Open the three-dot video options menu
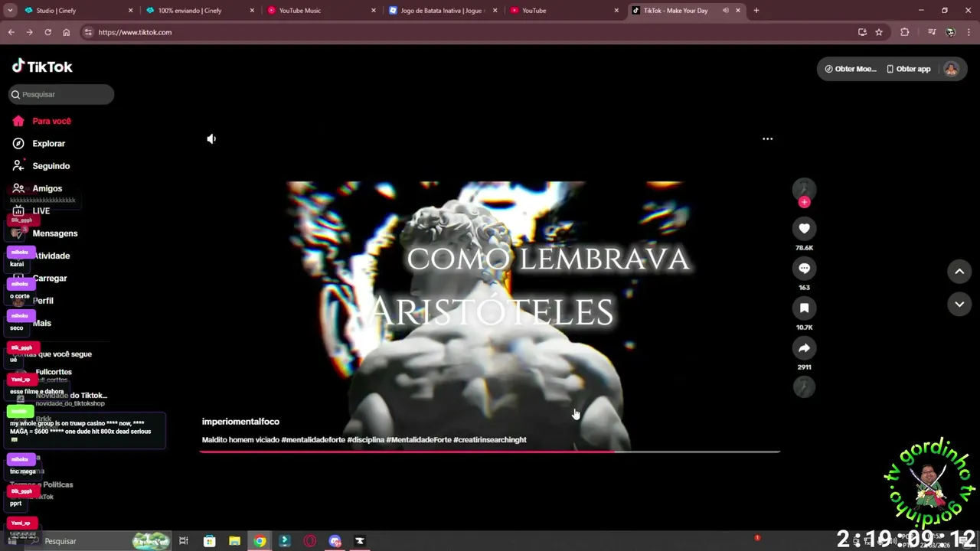Viewport: 980px width, 551px height. click(767, 139)
